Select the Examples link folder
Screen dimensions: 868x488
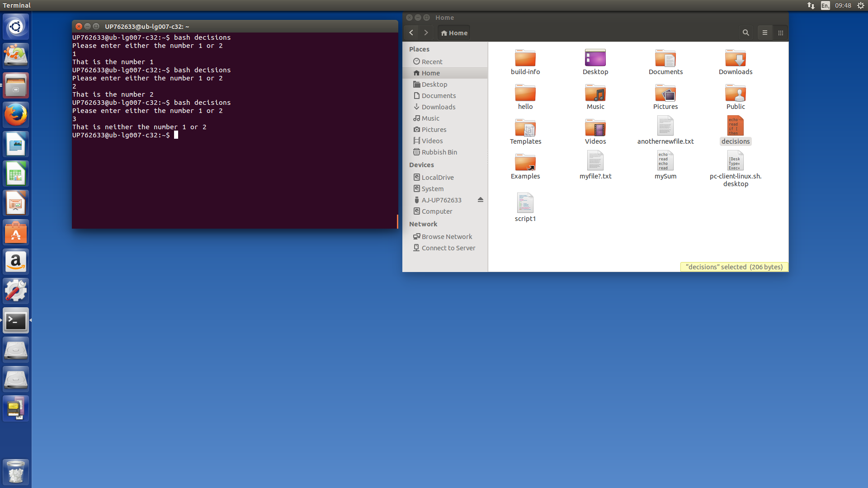(x=525, y=166)
